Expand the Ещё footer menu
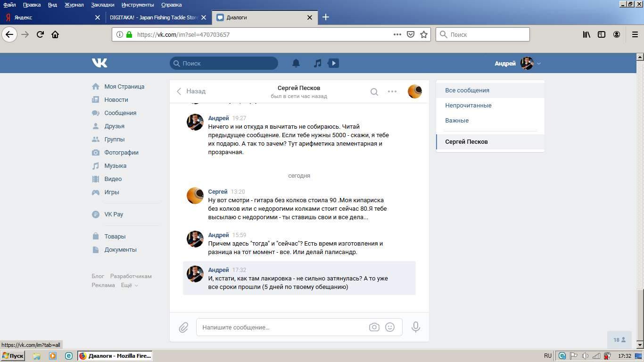The height and width of the screenshot is (362, 644). (x=129, y=285)
